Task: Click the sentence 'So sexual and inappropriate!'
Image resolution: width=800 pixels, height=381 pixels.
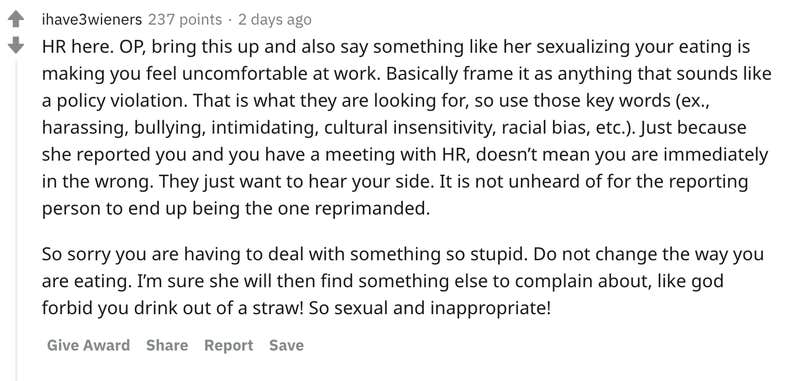Action: (x=431, y=309)
